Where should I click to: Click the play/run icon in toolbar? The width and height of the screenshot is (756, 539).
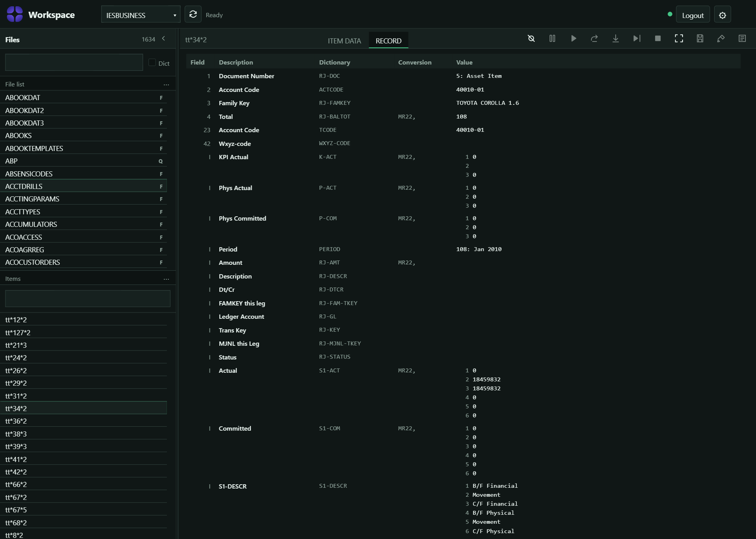[573, 38]
